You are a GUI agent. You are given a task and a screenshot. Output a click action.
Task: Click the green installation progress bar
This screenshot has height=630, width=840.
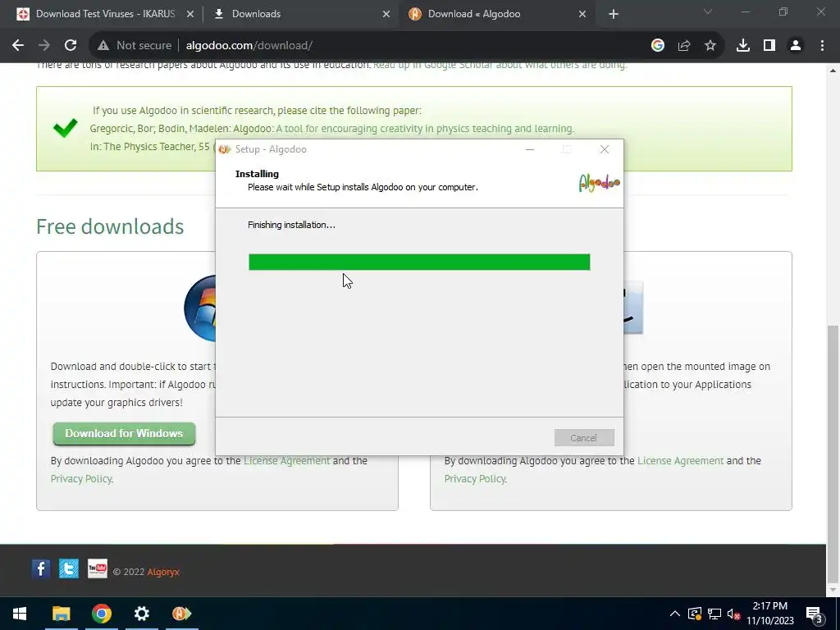[x=419, y=262]
